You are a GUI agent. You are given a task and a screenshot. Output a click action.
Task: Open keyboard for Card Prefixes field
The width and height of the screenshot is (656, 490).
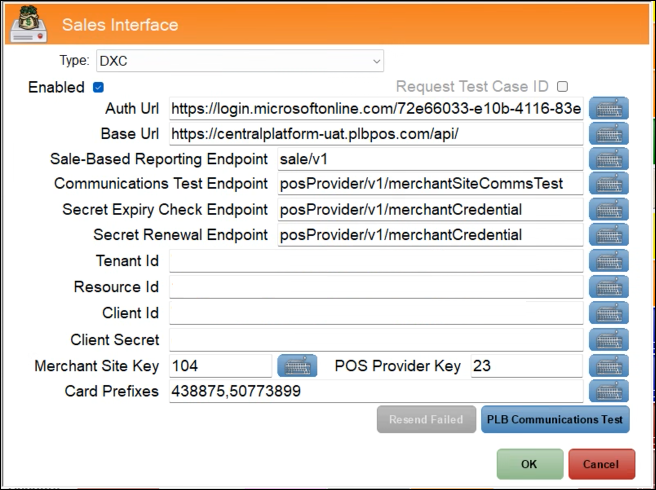coord(608,391)
